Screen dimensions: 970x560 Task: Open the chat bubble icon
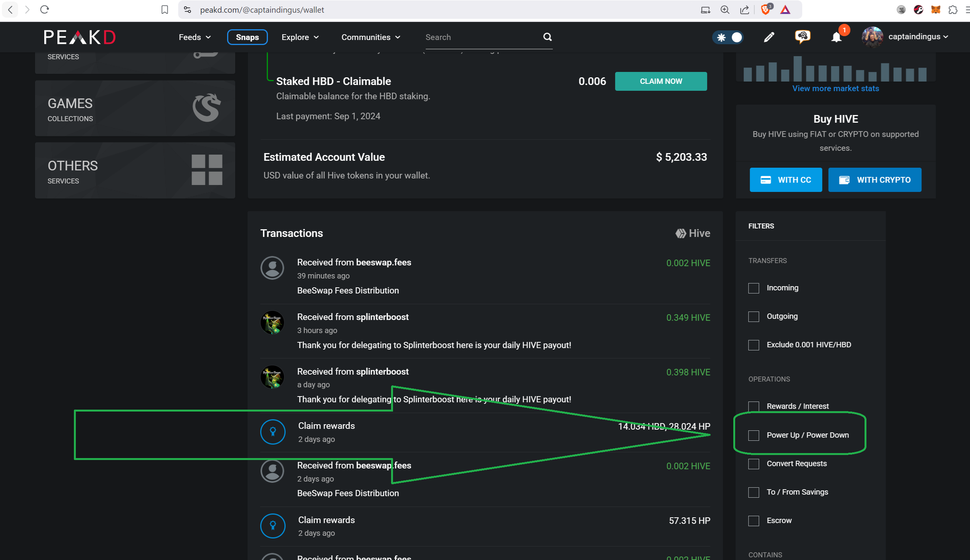(x=803, y=37)
